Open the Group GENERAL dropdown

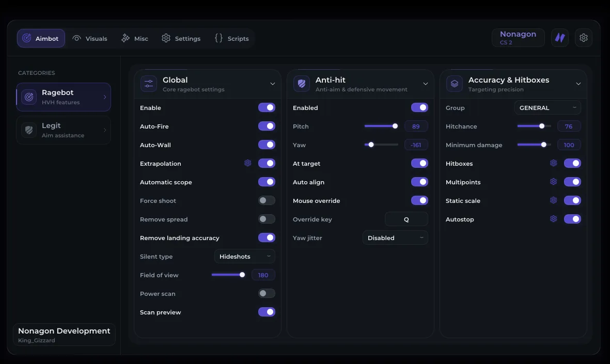pos(548,108)
